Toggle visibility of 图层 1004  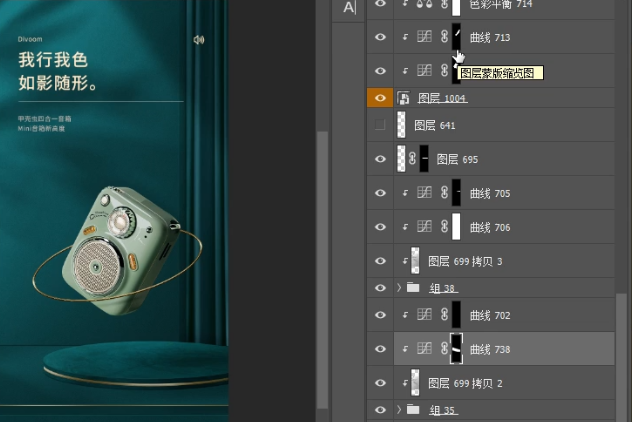pos(380,98)
